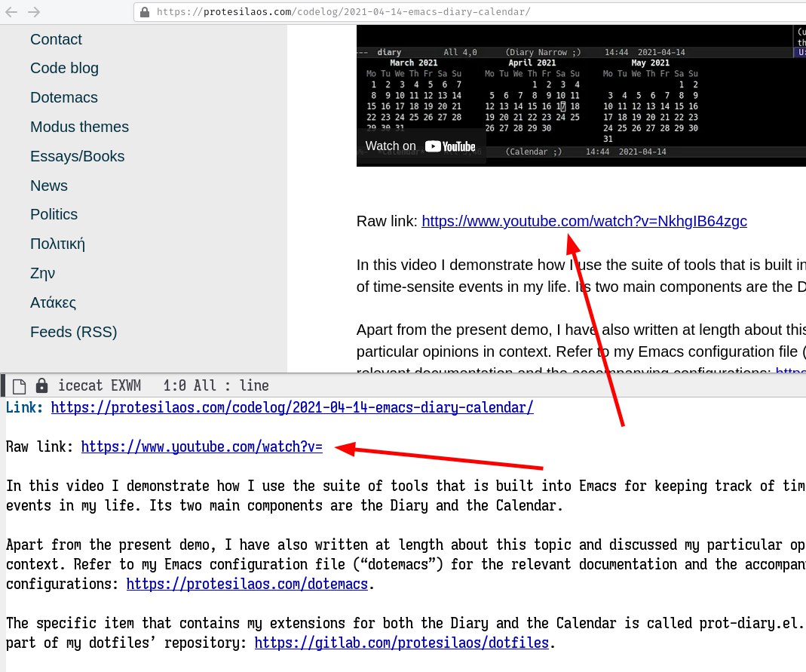Click the browser back arrow
Screen dimensions: 806x672
click(x=11, y=12)
